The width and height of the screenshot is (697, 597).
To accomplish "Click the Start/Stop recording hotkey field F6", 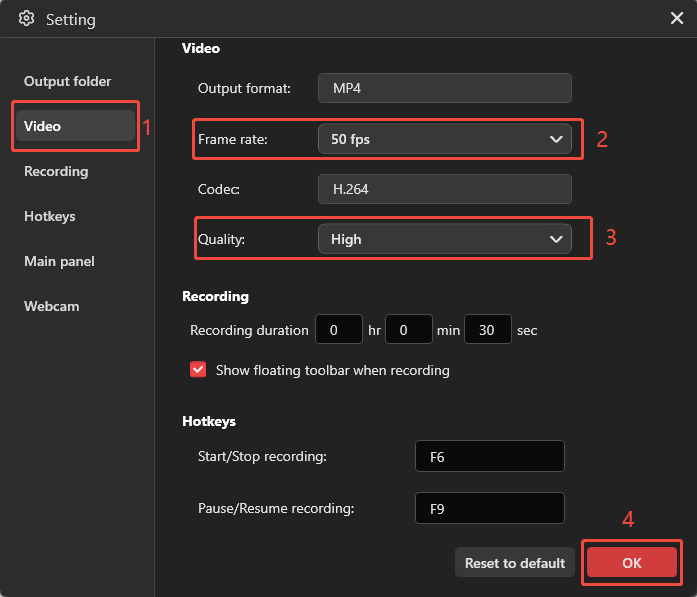I will click(x=490, y=456).
